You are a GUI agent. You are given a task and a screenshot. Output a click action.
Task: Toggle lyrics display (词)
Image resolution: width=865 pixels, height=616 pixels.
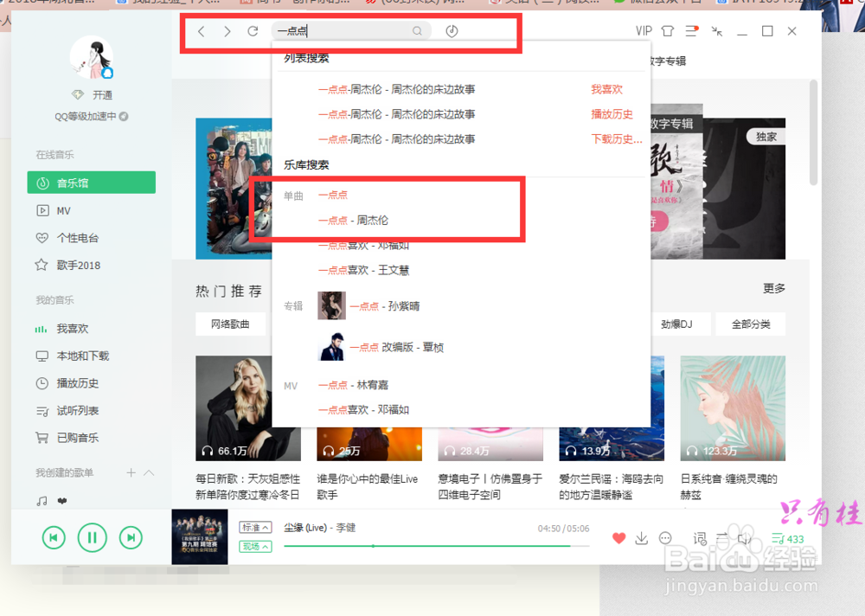point(700,538)
